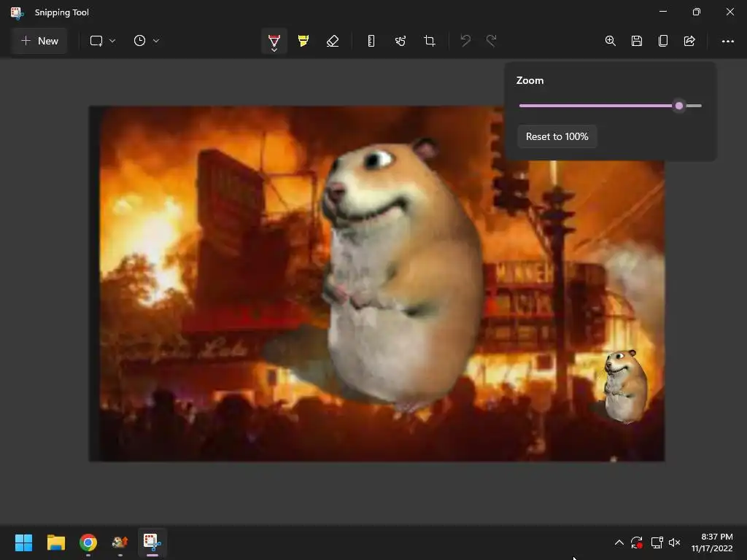Click the Zoom slider handle
This screenshot has width=747, height=560.
point(679,106)
